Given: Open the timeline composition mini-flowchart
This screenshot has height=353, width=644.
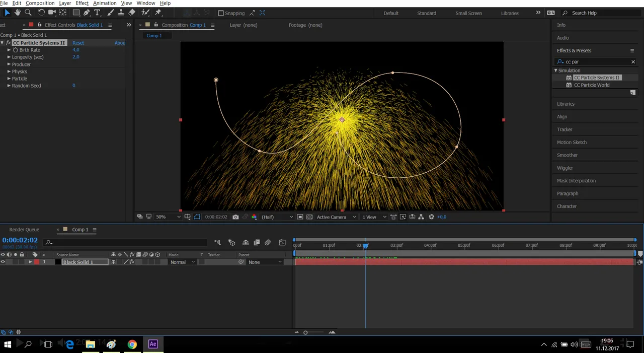Looking at the screenshot, I should click(217, 243).
